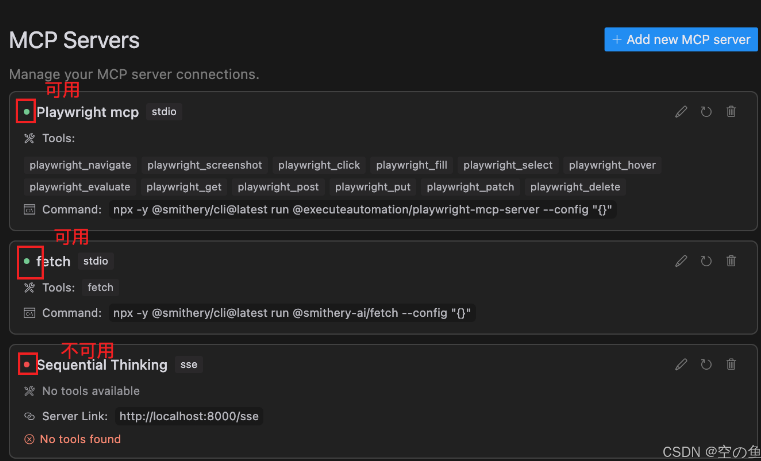The image size is (761, 461).
Task: Click the sse badge beside Sequential Thinking
Action: [189, 365]
